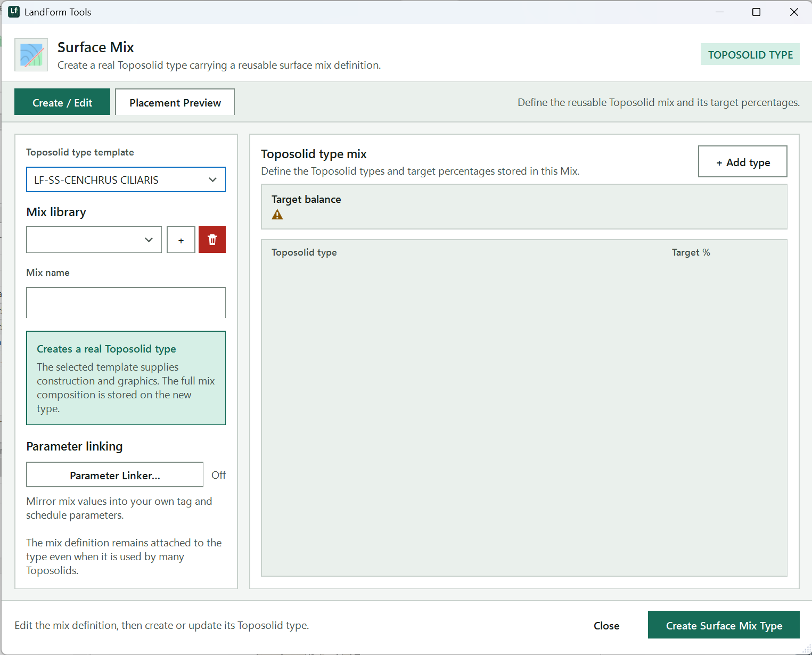The height and width of the screenshot is (655, 812).
Task: Close the LandForm Tools window
Action: tap(794, 12)
